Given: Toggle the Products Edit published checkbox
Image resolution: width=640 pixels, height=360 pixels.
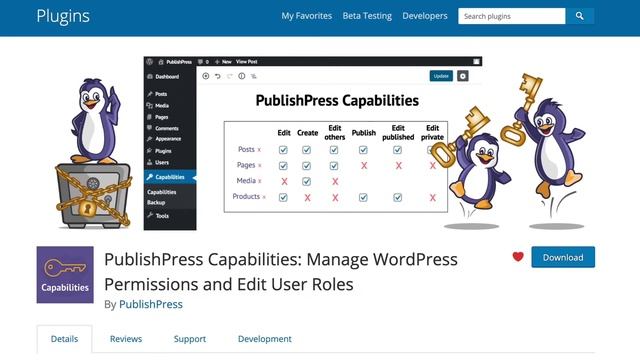Looking at the screenshot, I should pyautogui.click(x=398, y=198).
